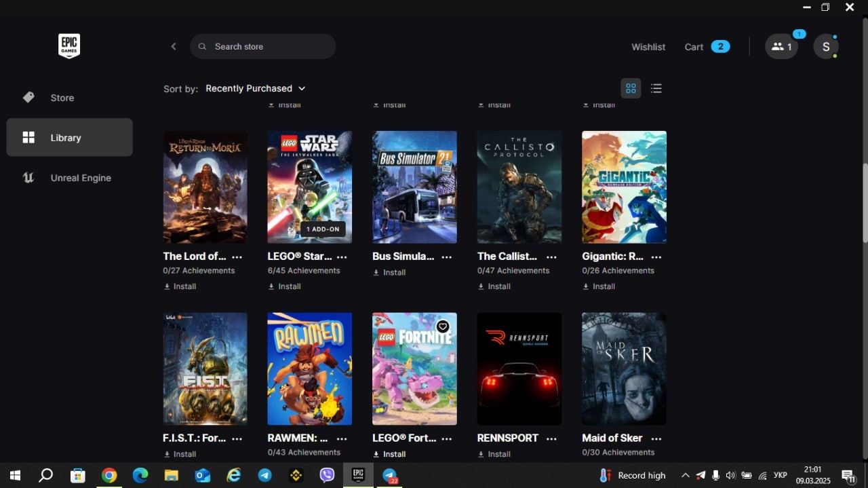
Task: Select Library in the sidebar
Action: coord(69,138)
